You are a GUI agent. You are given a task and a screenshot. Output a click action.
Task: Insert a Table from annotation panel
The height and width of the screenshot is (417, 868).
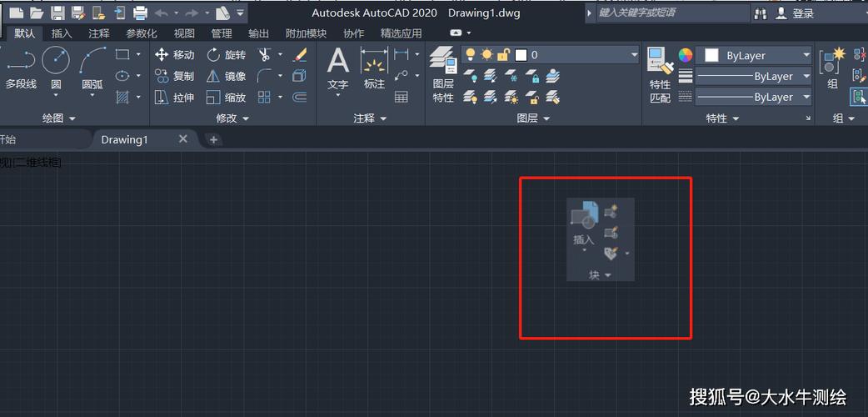pos(402,97)
